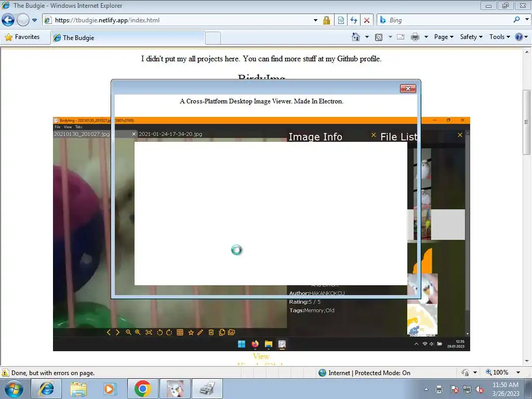
Task: Click the RSS Feeds icon
Action: coord(379,37)
